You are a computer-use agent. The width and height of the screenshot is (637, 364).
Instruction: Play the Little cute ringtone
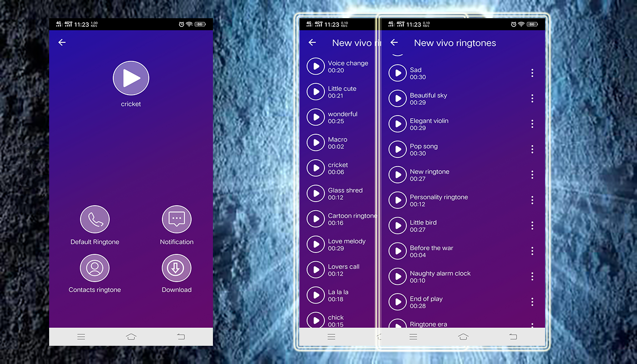[x=316, y=91]
